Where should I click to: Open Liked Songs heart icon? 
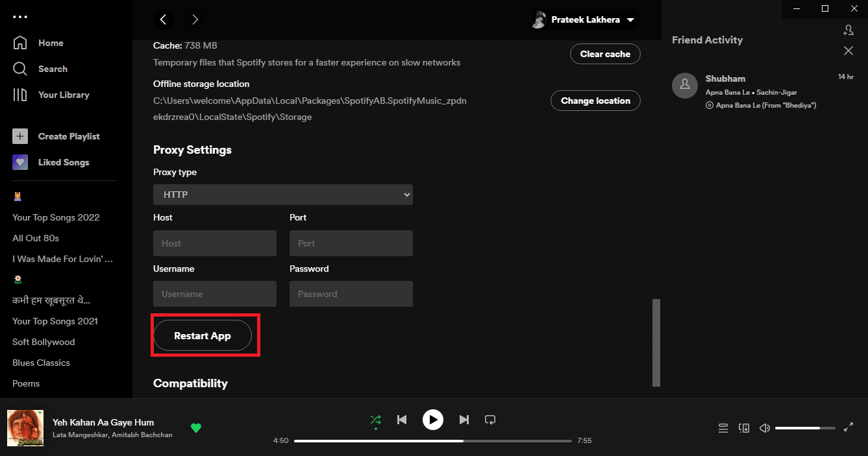(20, 162)
